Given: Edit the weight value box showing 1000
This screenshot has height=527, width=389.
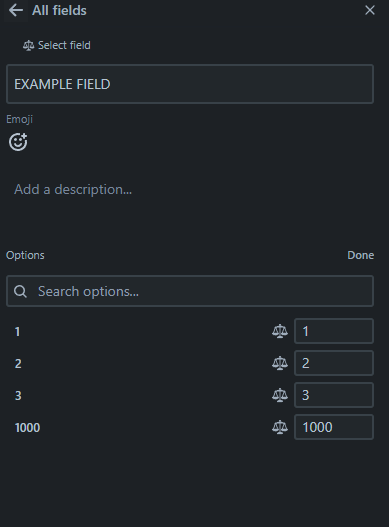Looking at the screenshot, I should pyautogui.click(x=334, y=427).
